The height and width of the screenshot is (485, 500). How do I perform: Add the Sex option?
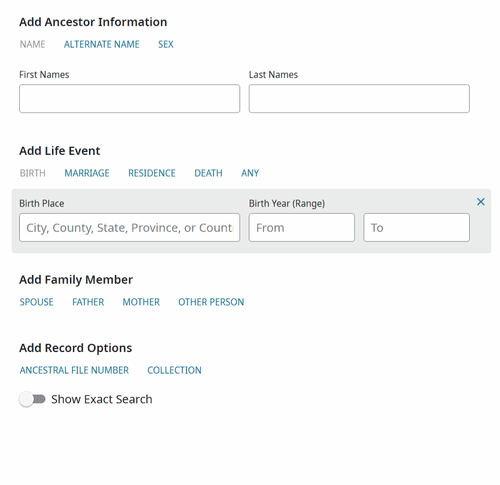(x=166, y=44)
